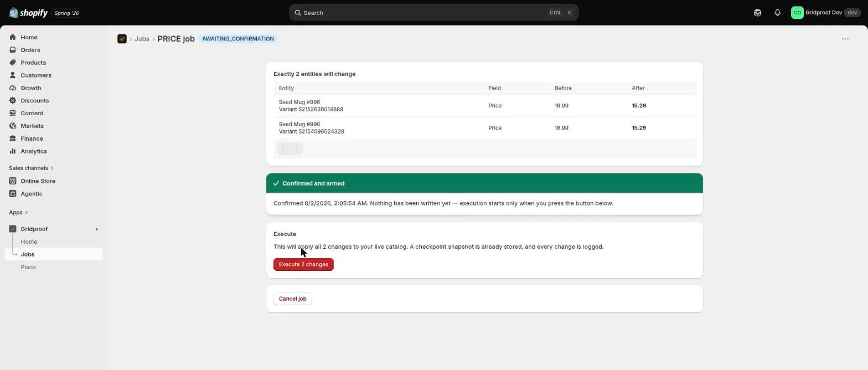Open the notifications bell

[x=777, y=13]
